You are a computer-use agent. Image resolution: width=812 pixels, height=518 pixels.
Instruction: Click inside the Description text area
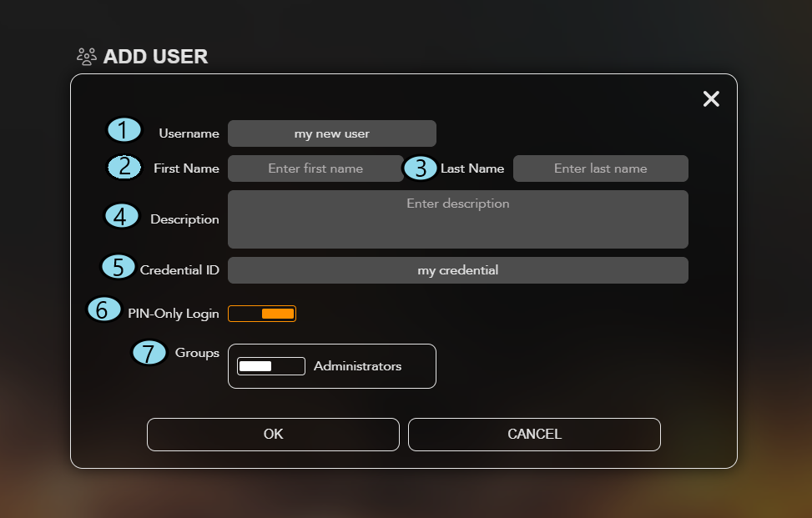[x=457, y=220]
